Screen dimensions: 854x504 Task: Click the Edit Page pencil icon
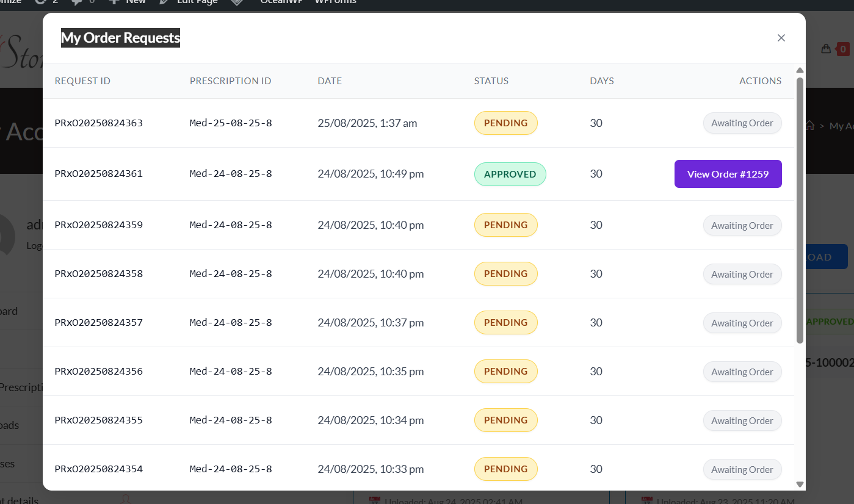[164, 2]
